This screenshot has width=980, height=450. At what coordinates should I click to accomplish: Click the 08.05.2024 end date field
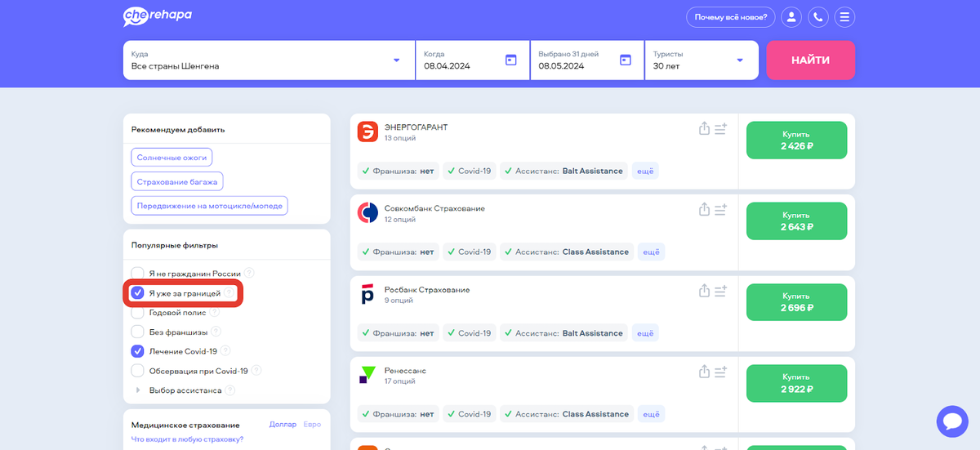pyautogui.click(x=587, y=60)
